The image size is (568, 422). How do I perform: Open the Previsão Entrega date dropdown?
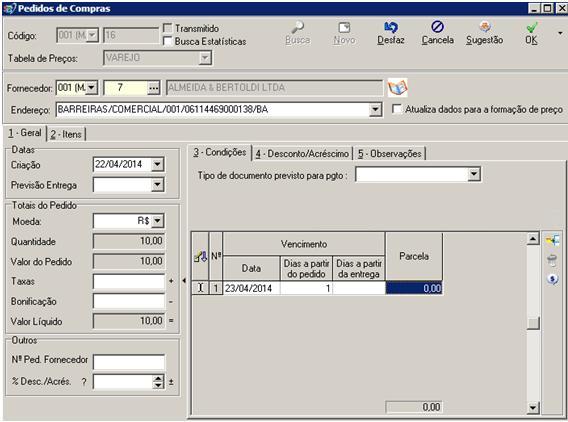(158, 185)
